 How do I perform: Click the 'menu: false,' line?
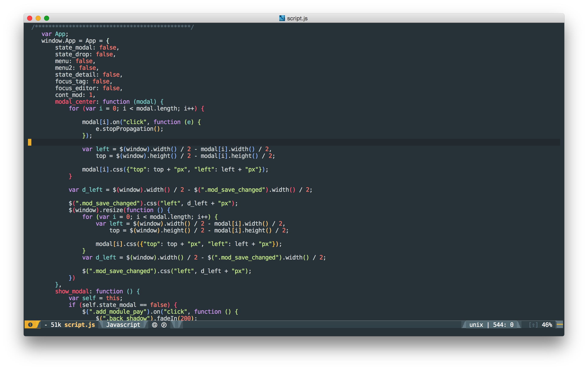pyautogui.click(x=75, y=61)
